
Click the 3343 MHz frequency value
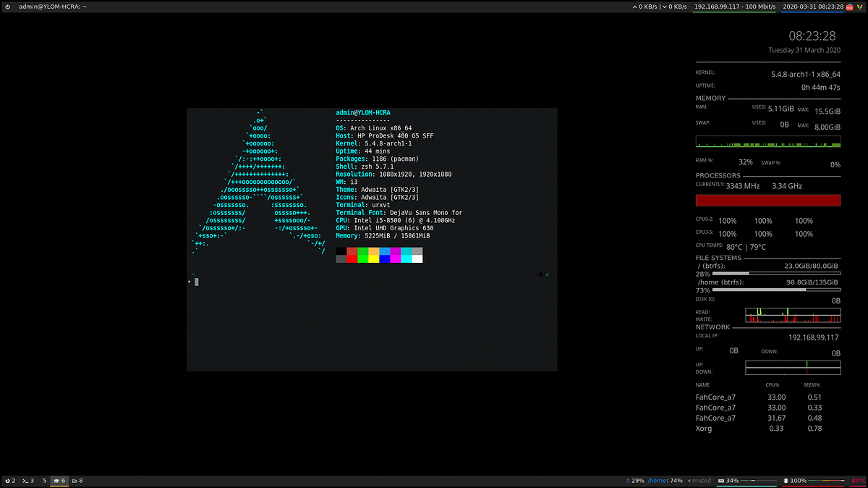[743, 186]
